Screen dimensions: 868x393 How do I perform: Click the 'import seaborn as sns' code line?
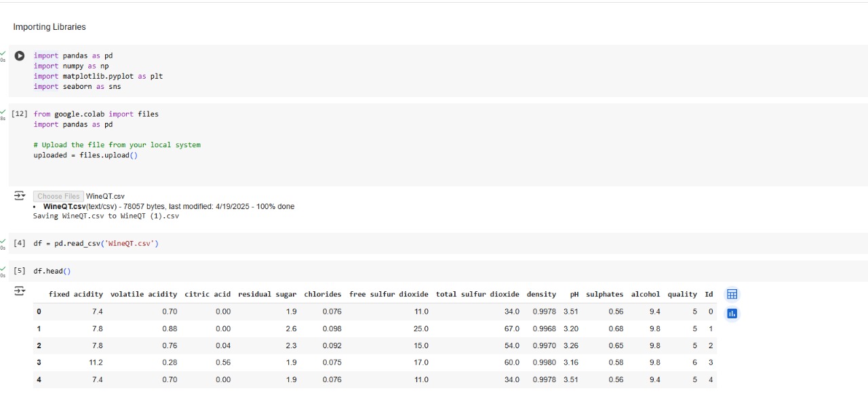77,87
